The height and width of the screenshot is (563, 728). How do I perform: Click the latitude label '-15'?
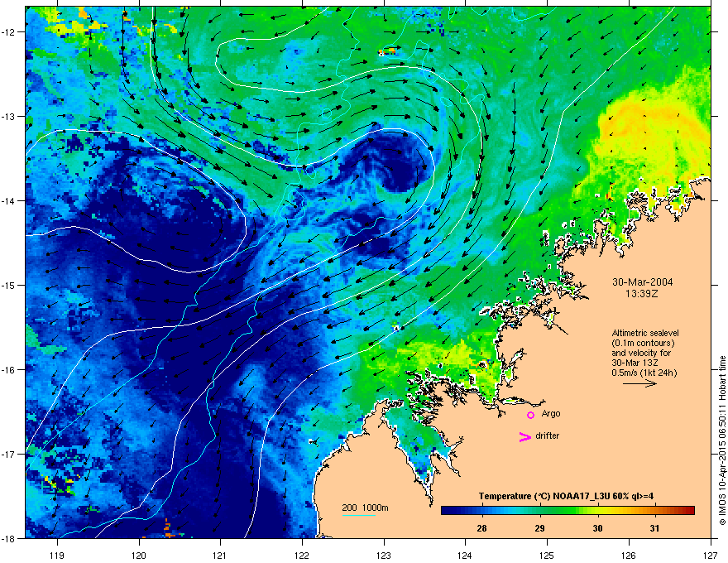point(8,285)
